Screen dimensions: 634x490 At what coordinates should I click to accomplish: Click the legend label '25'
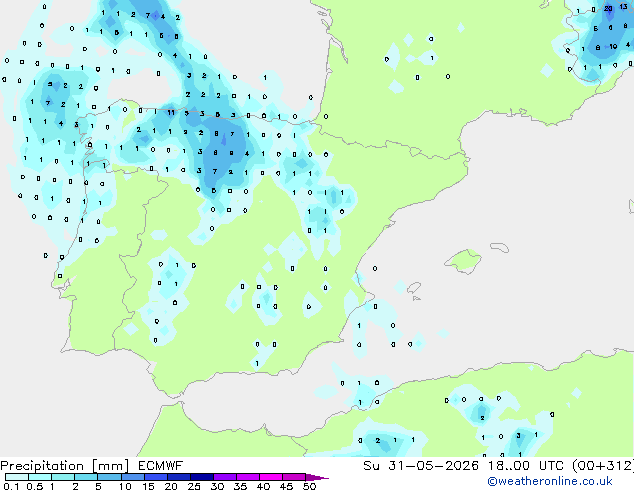pos(194,486)
